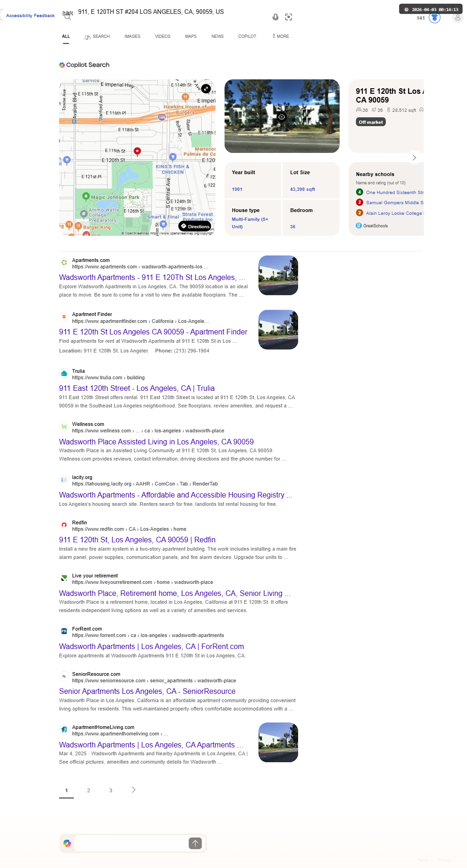Click the ForRent.com favicon
Viewport: 467px width, 868px height.
(64, 631)
